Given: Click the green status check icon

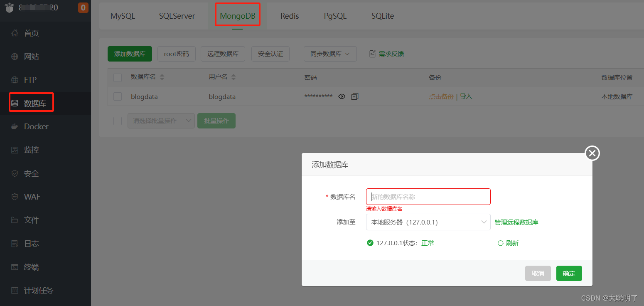Looking at the screenshot, I should [x=370, y=243].
